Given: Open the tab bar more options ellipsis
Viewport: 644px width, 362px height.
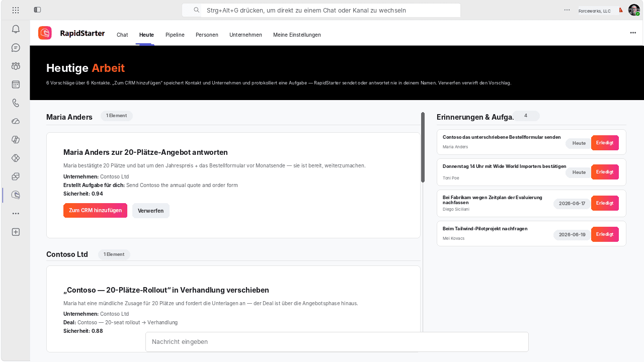Looking at the screenshot, I should pyautogui.click(x=633, y=33).
